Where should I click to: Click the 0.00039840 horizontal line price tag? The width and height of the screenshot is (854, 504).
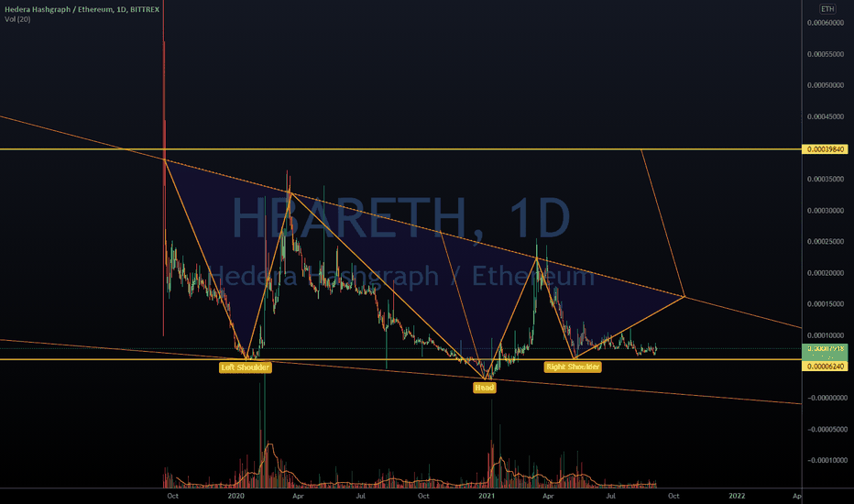tap(825, 149)
